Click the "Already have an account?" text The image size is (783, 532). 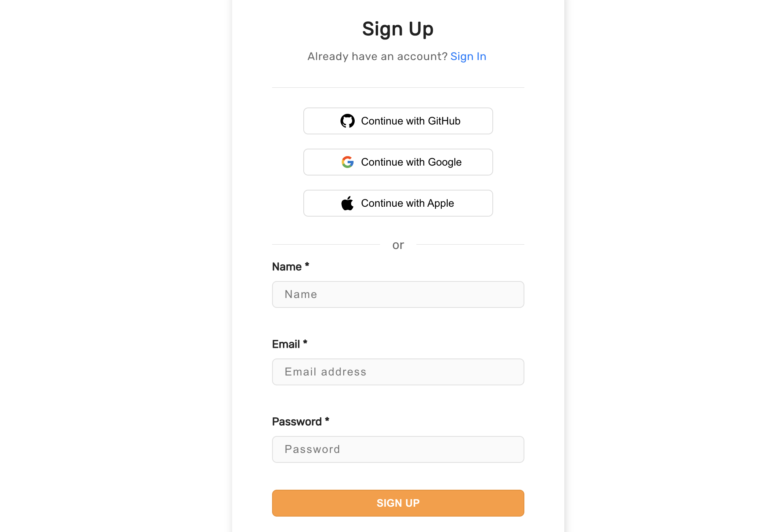(x=377, y=56)
